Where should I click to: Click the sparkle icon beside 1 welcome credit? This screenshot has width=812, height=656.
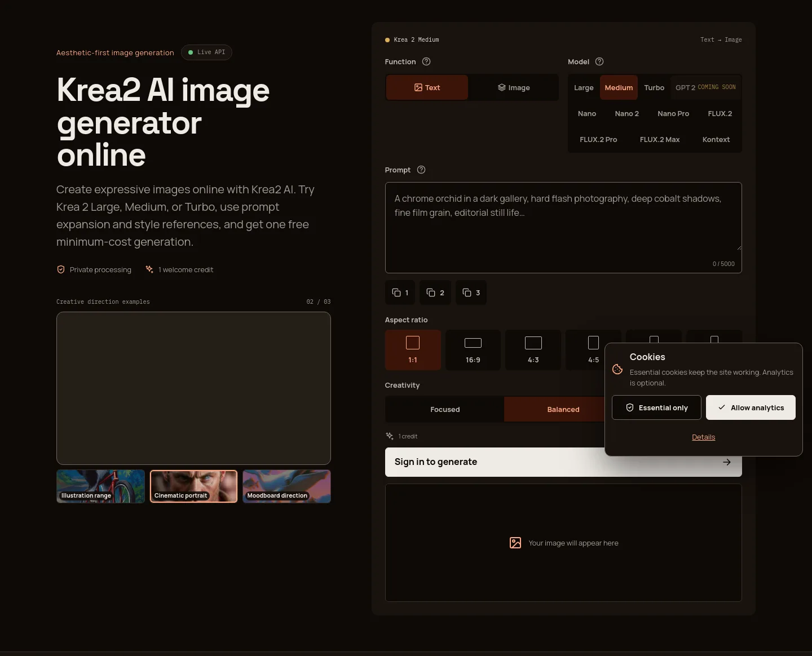tap(149, 269)
